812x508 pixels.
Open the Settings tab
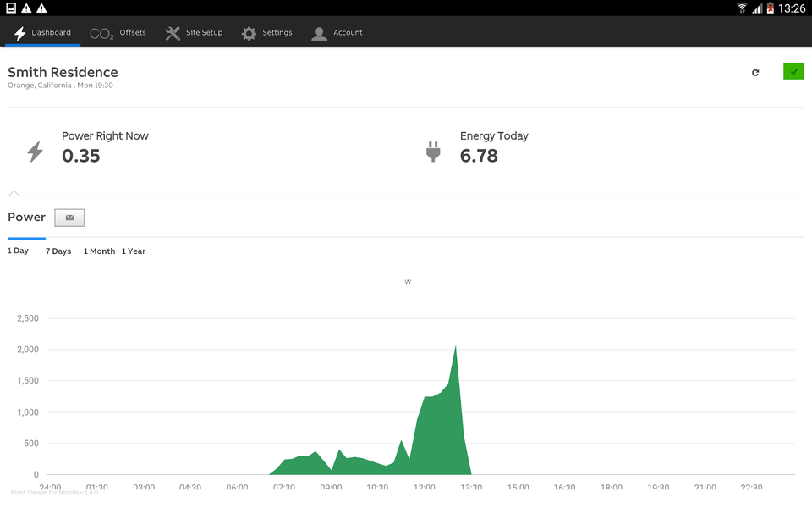266,33
